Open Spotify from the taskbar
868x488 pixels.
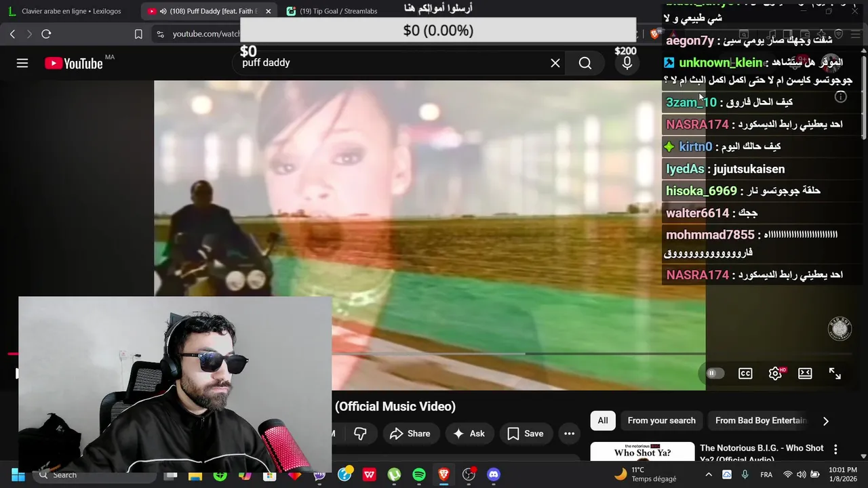pyautogui.click(x=419, y=475)
